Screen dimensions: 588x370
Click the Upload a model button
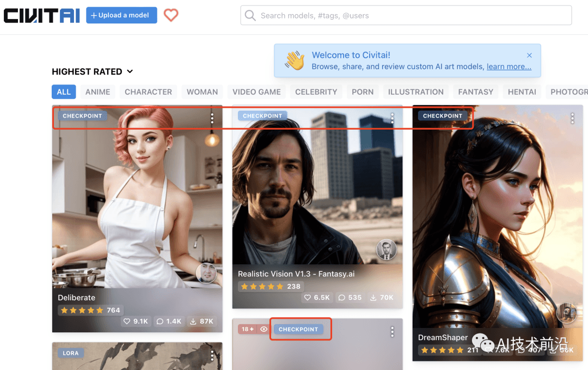[x=121, y=15]
